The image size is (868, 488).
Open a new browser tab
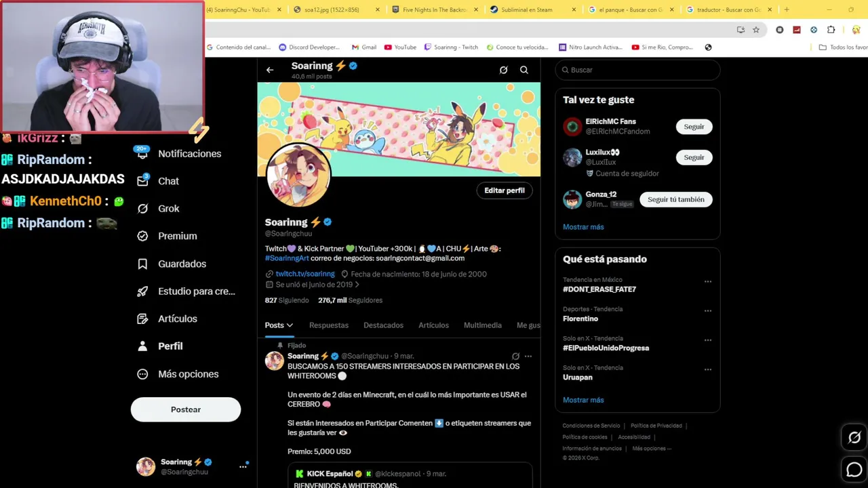[x=787, y=9]
